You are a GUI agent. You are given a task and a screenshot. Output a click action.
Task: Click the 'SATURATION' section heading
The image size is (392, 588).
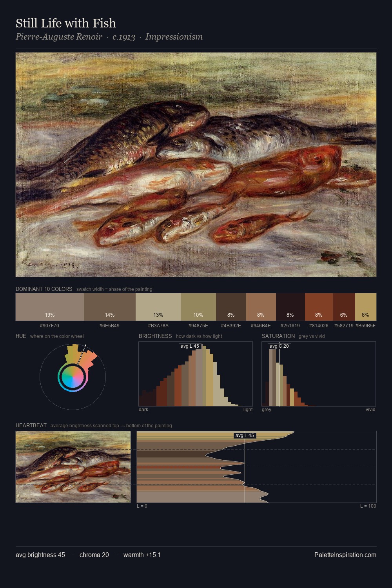(278, 336)
